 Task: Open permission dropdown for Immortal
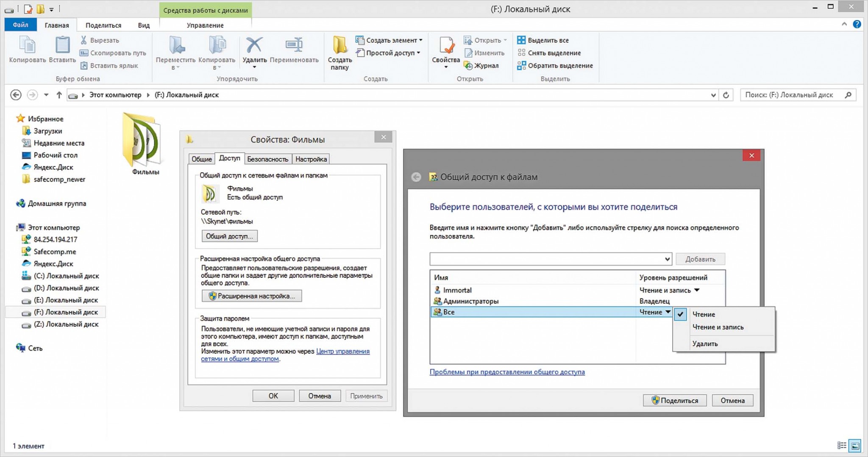[x=697, y=290]
